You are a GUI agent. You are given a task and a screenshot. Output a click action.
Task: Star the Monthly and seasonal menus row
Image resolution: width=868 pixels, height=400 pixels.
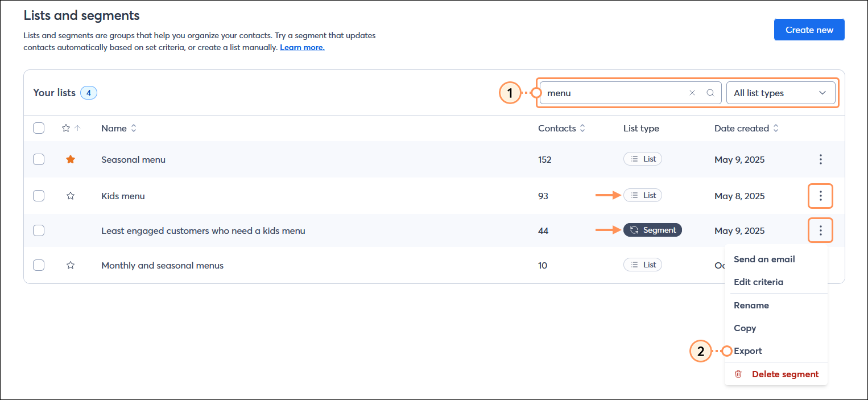coord(71,265)
